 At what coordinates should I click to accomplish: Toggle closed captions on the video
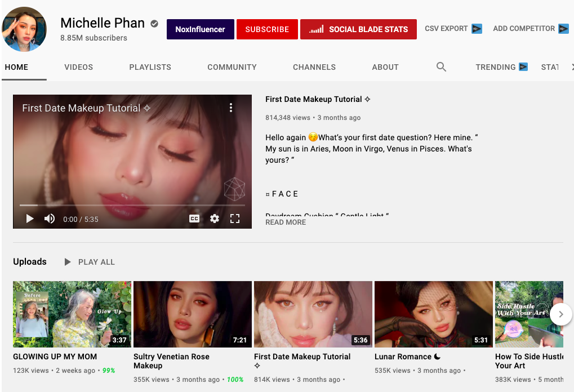click(x=194, y=219)
